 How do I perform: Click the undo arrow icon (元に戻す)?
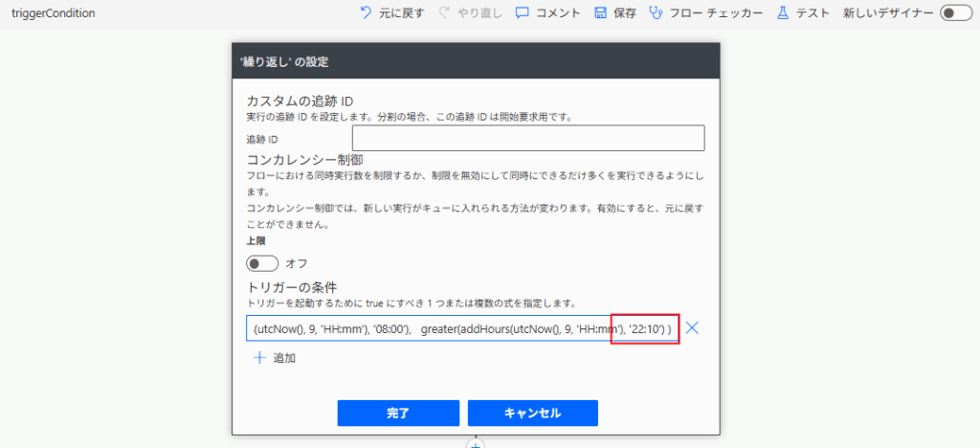tap(367, 12)
